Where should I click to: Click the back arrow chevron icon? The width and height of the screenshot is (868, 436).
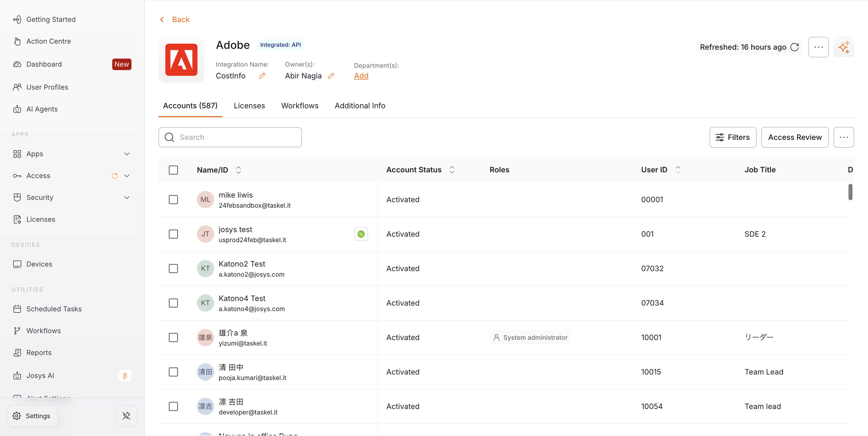tap(162, 20)
